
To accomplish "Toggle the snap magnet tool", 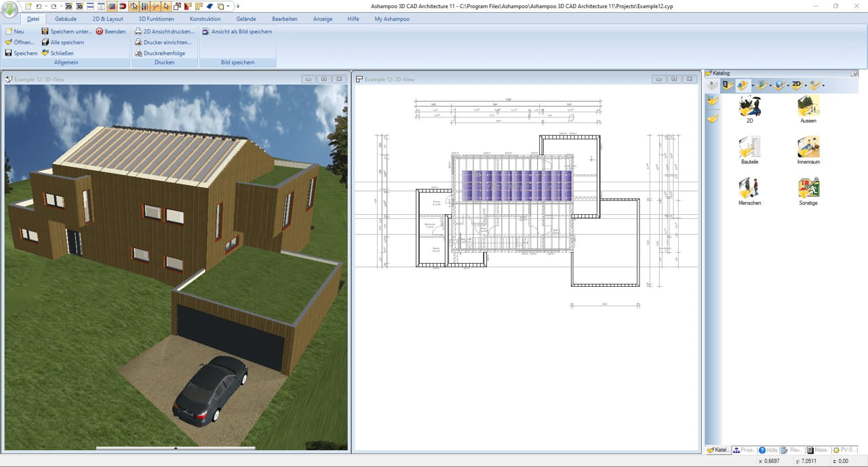I will click(123, 5).
